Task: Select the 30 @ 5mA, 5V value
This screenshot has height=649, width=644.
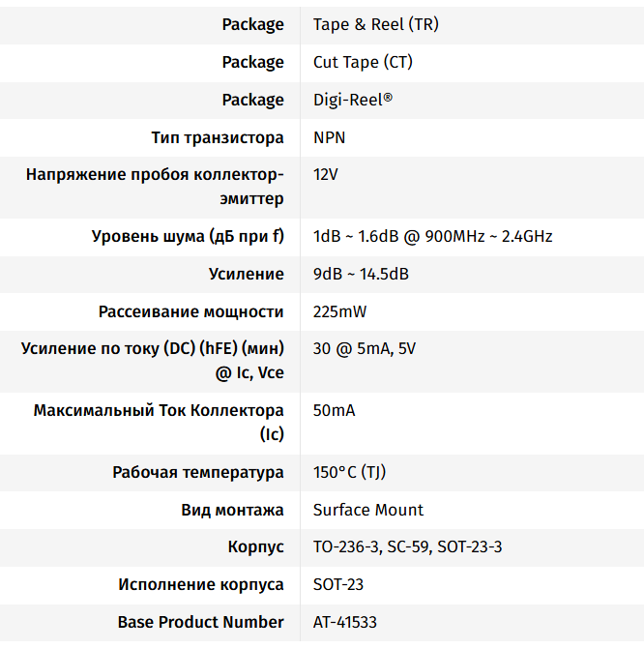Action: [x=364, y=348]
